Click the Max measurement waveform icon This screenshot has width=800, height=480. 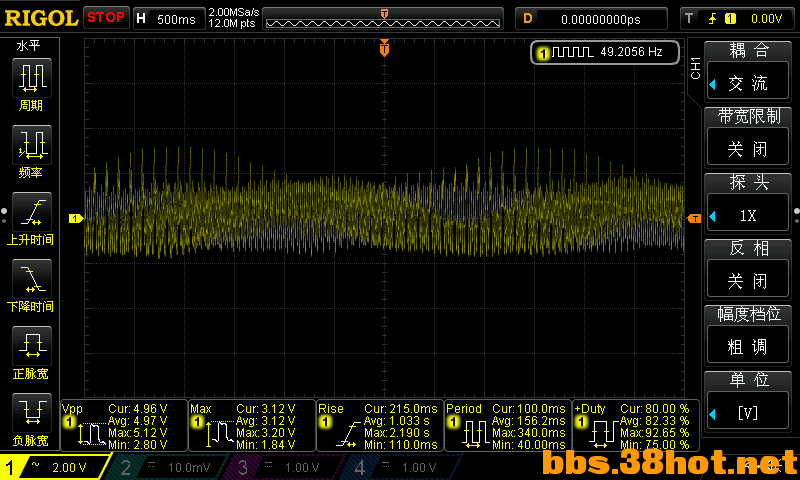point(219,434)
